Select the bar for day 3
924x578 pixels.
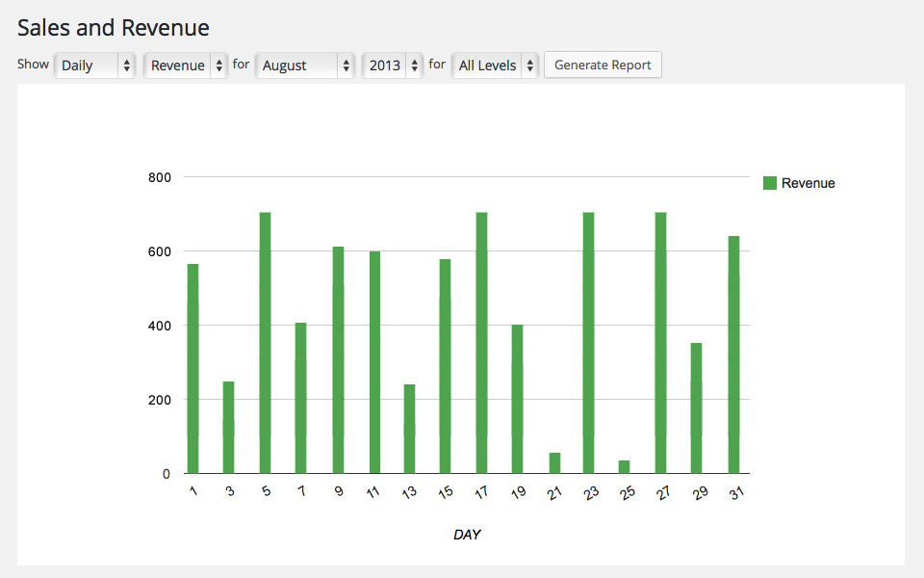(x=229, y=428)
